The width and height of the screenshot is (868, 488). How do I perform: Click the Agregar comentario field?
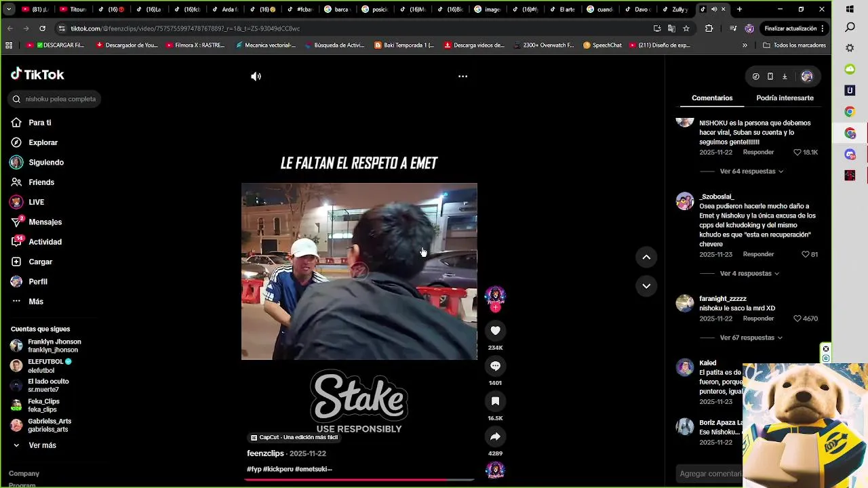tap(711, 474)
